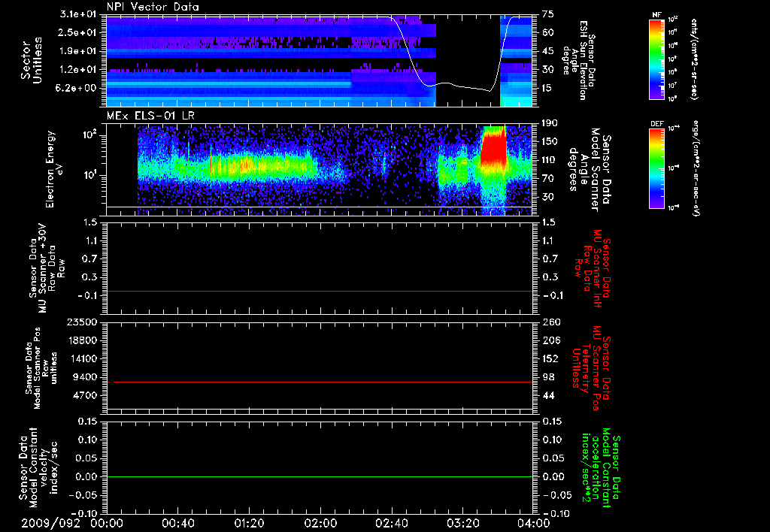Screen dimensions: 770x532
Task: Click the red scanner position telemetry line
Action: pyautogui.click(x=323, y=382)
